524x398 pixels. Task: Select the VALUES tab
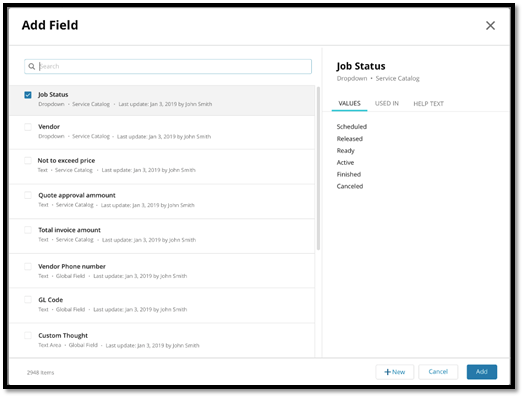click(x=349, y=104)
